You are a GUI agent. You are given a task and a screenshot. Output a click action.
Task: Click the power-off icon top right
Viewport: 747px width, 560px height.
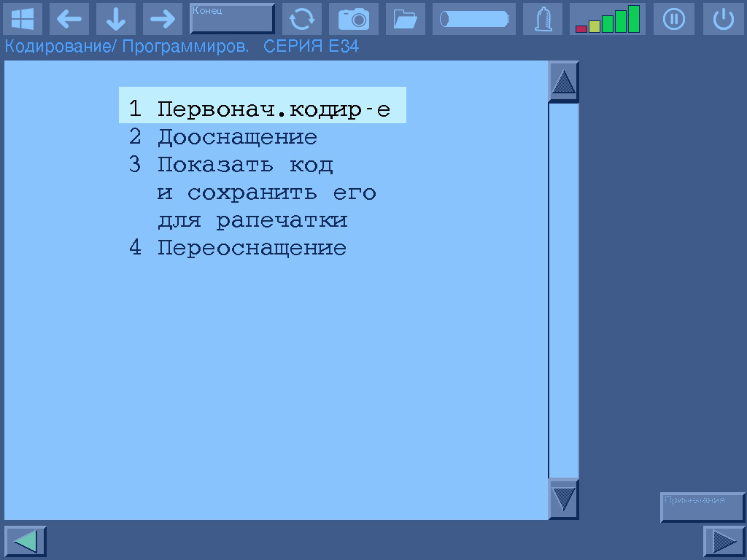click(x=723, y=19)
